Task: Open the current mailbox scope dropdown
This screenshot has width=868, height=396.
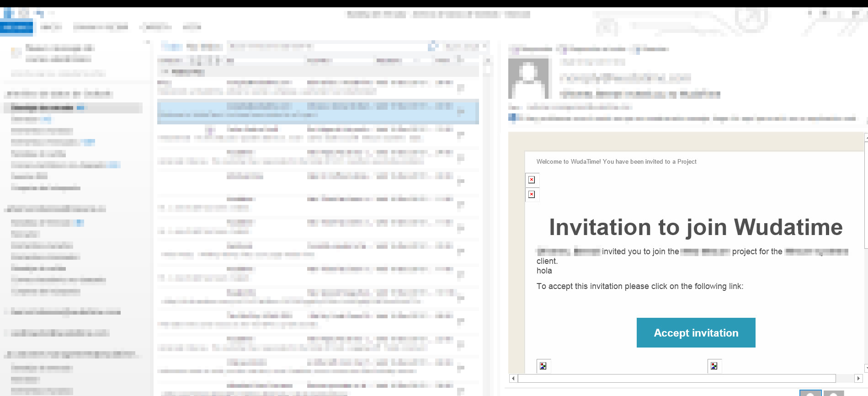Action: 465,46
